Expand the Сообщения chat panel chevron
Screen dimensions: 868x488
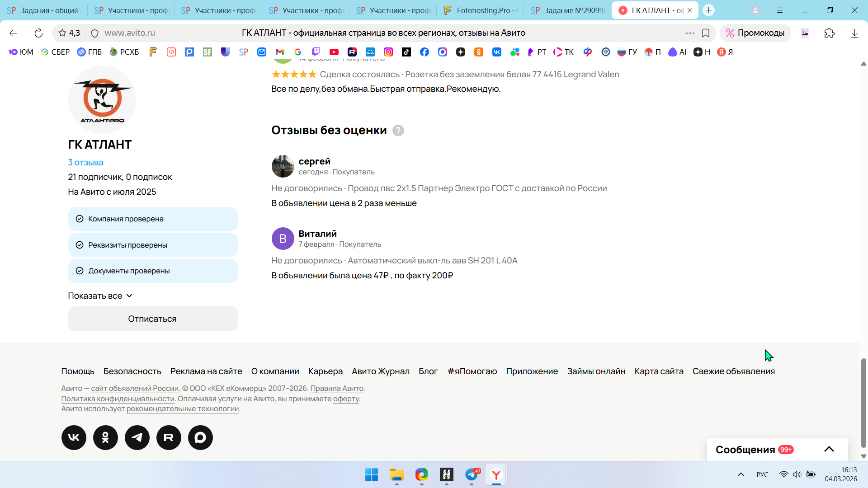tap(829, 449)
